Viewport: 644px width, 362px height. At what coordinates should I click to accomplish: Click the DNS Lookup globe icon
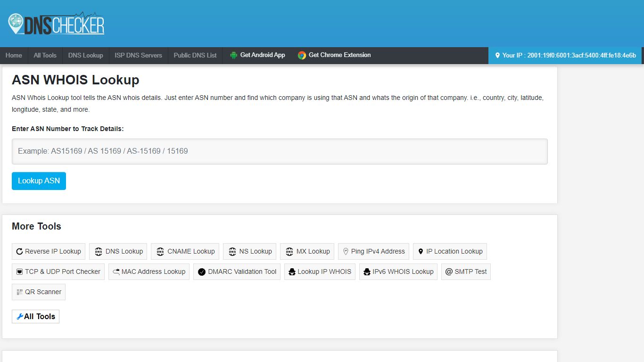pos(99,252)
